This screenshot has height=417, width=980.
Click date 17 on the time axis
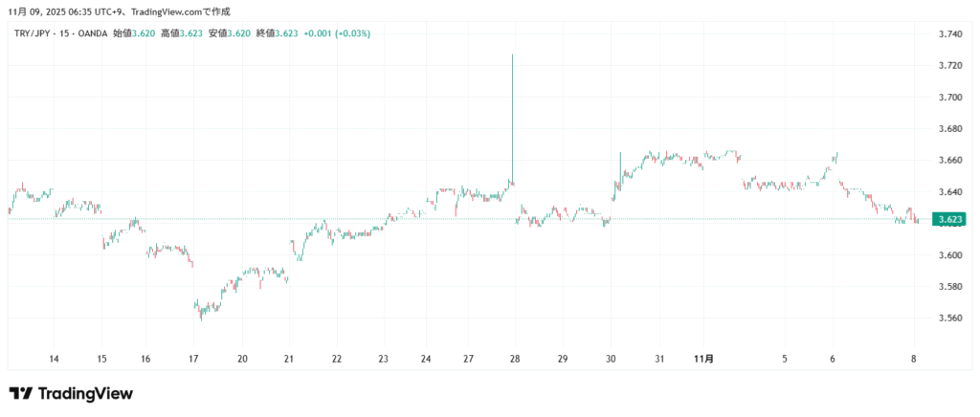194,359
